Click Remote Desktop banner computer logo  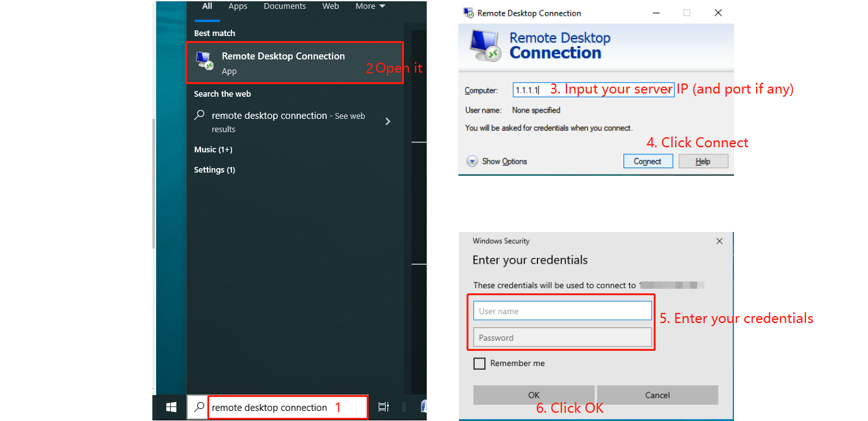pyautogui.click(x=486, y=46)
